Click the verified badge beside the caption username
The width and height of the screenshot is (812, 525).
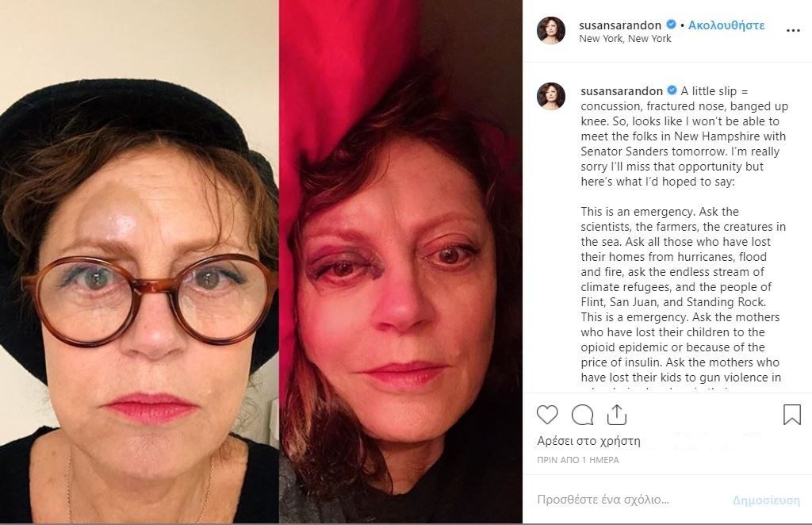672,91
